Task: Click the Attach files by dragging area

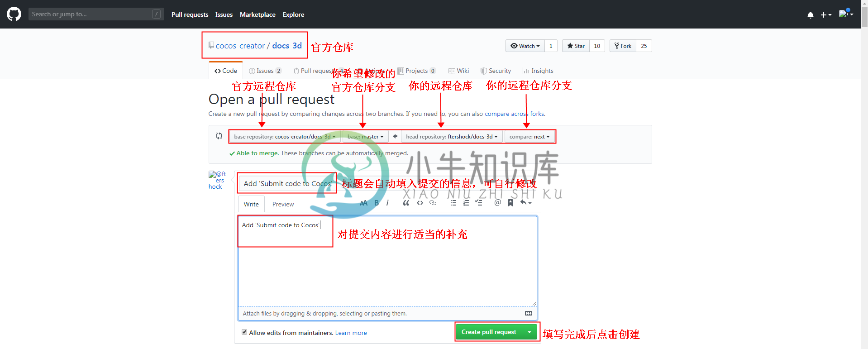Action: [x=388, y=313]
